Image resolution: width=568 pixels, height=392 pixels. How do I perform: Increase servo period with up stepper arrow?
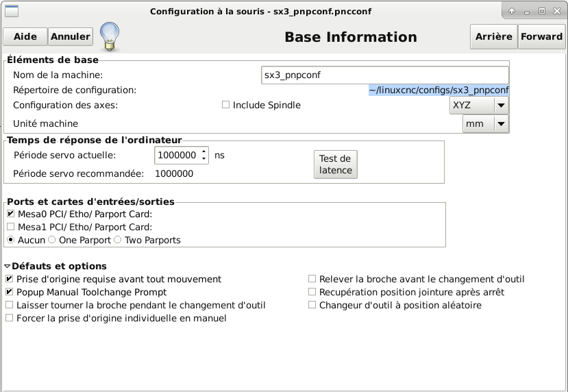point(204,151)
